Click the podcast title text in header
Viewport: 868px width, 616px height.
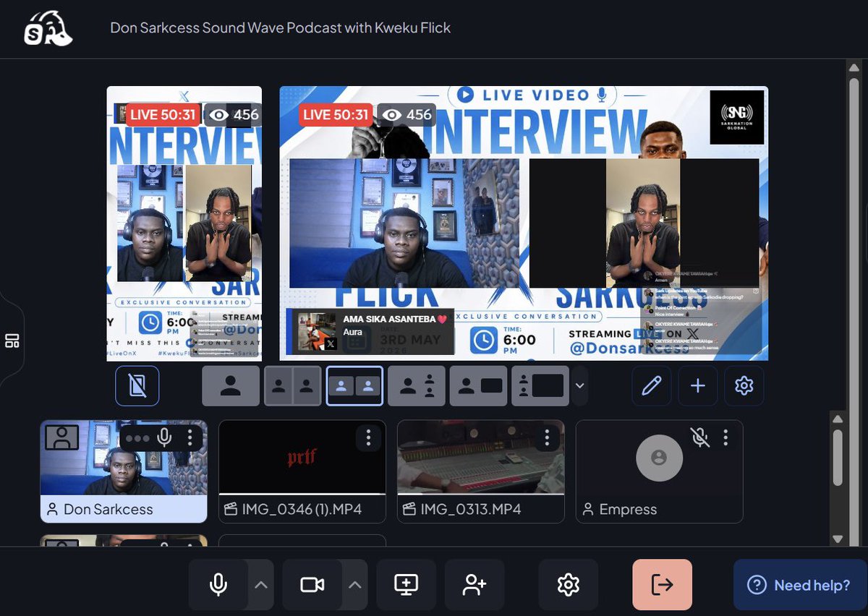tap(281, 28)
